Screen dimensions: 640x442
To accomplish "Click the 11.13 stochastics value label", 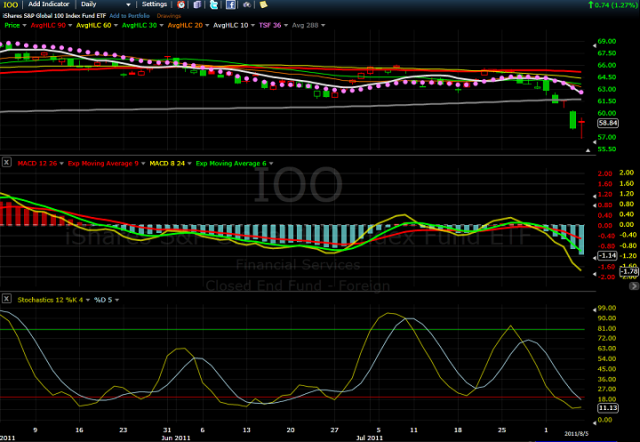I will click(608, 408).
